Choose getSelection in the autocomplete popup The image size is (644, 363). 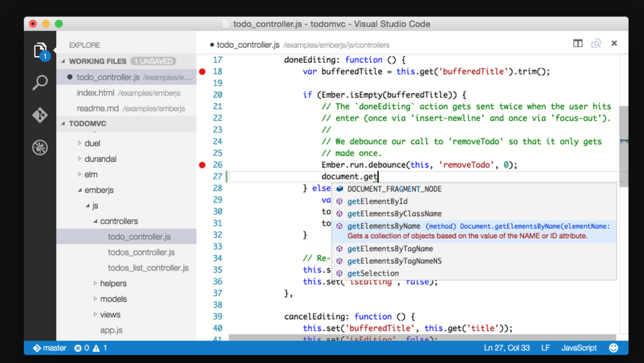(x=373, y=273)
